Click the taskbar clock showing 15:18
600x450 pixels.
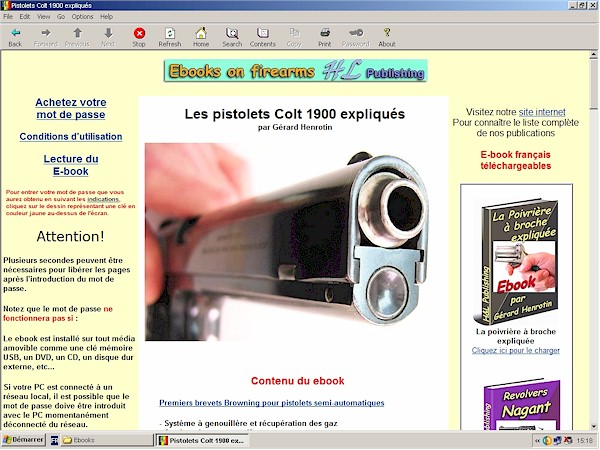(584, 441)
